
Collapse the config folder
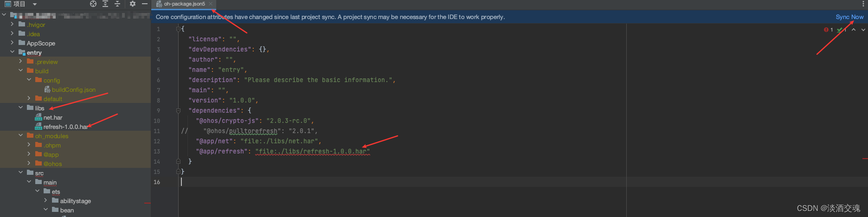tap(29, 80)
